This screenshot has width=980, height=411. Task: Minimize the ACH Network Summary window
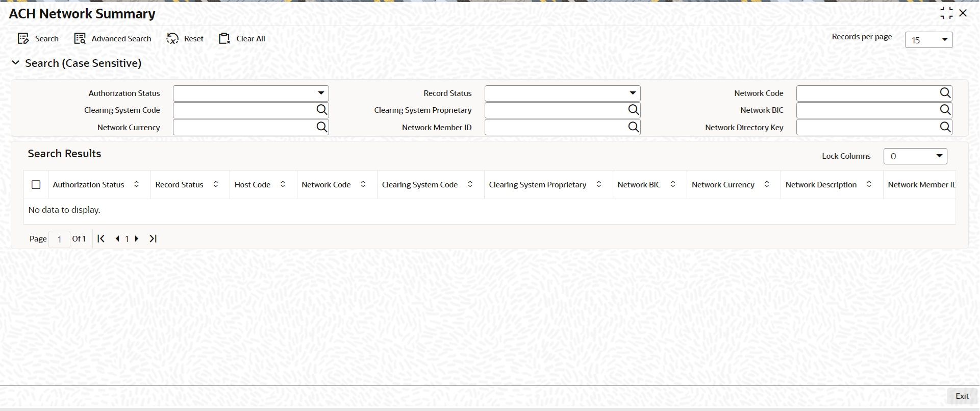[946, 13]
